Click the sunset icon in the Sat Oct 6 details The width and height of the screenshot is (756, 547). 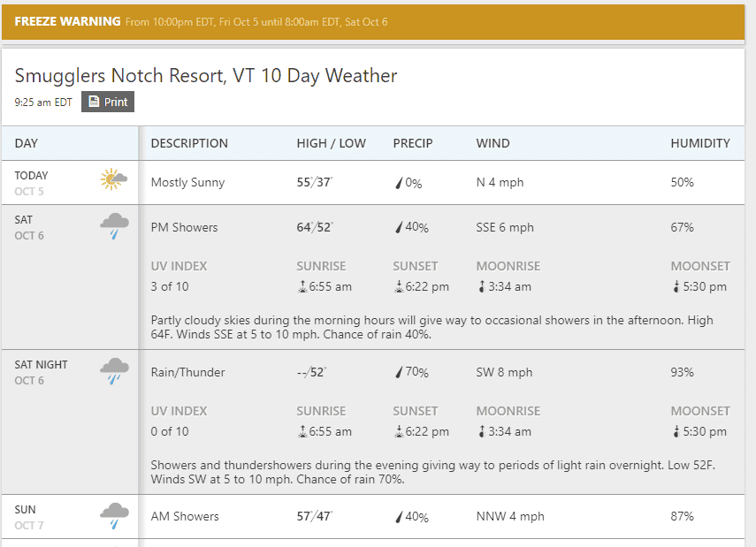(x=399, y=286)
